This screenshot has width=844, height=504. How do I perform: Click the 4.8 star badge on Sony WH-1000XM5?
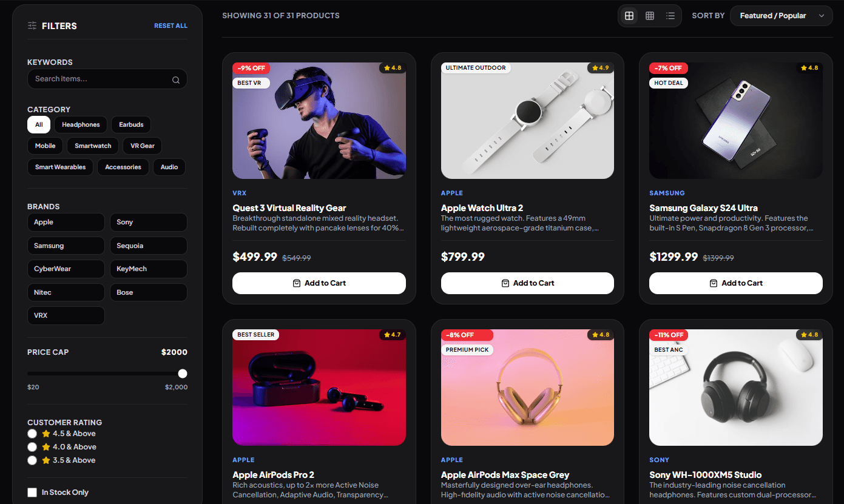point(809,335)
